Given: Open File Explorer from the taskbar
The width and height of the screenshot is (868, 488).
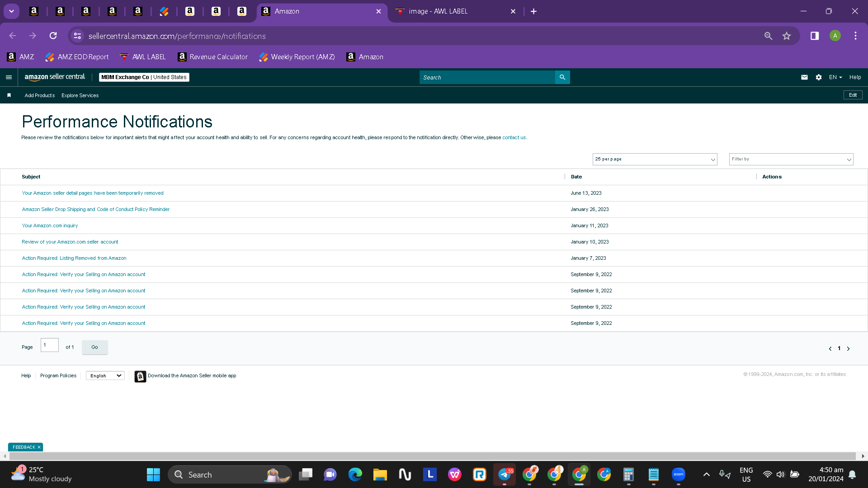Looking at the screenshot, I should [380, 474].
